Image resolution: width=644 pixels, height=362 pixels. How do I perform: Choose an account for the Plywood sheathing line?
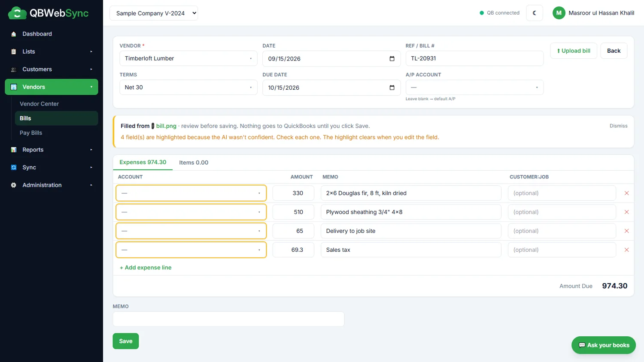click(191, 212)
